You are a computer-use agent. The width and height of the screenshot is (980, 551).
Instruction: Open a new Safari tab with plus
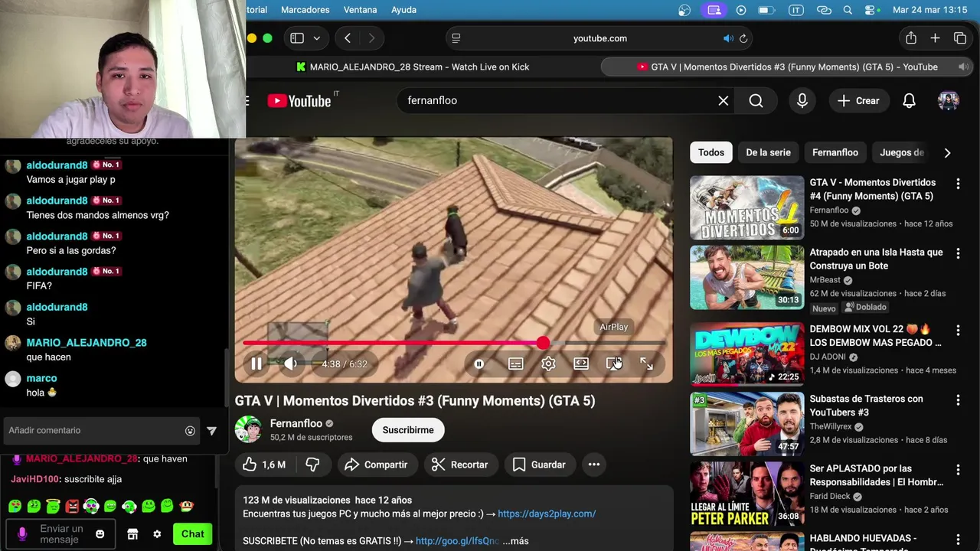click(x=935, y=38)
